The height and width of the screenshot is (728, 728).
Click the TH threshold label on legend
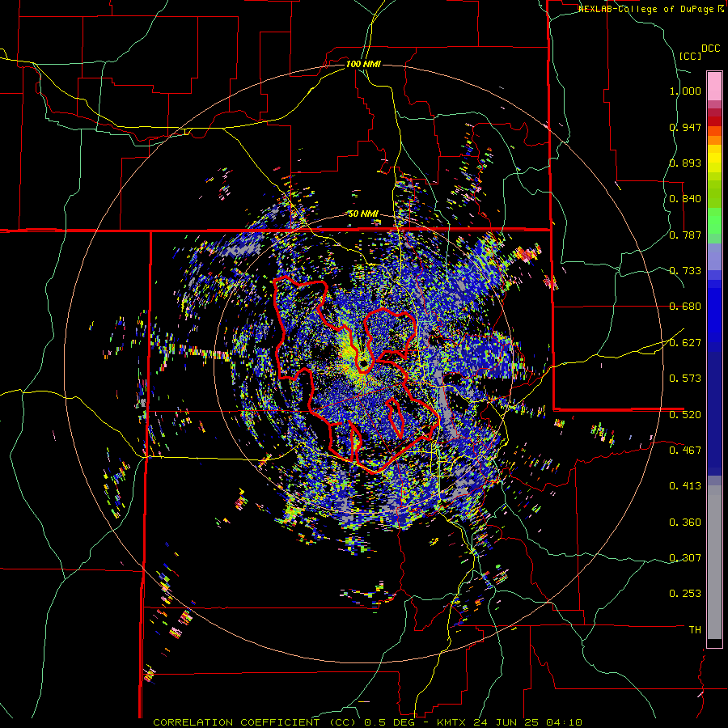pos(695,630)
